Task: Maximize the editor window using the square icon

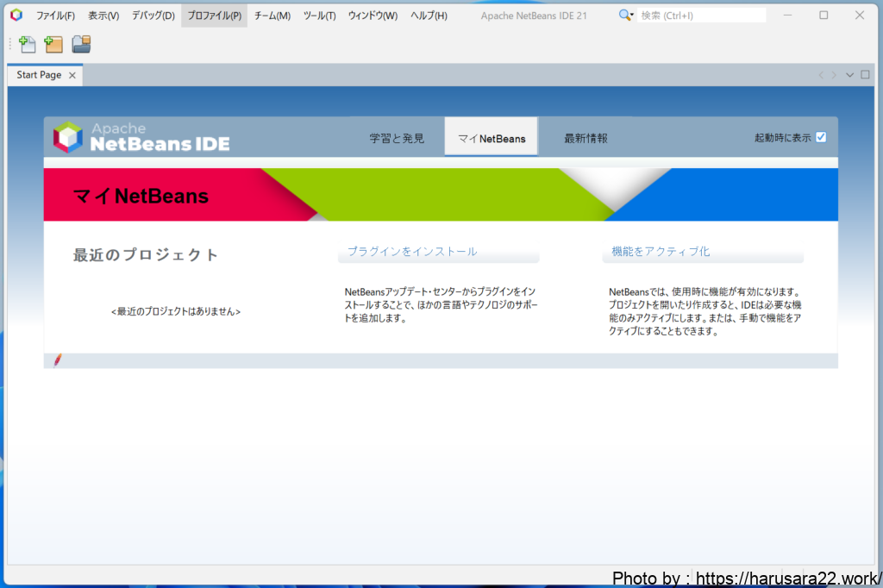Action: [865, 75]
